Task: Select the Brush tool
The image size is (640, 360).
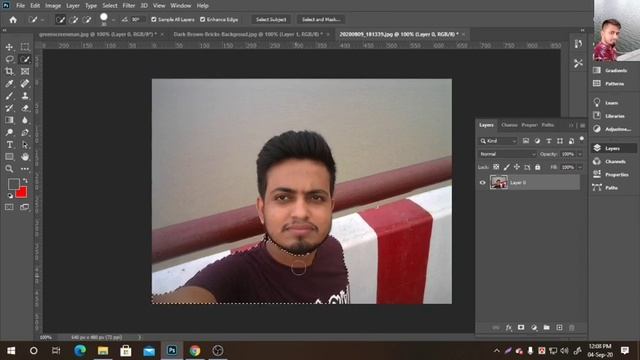Action: pyautogui.click(x=9, y=96)
